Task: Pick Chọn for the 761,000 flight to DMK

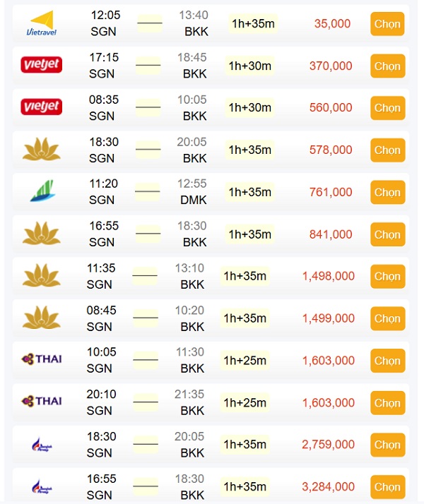Action: 387,192
